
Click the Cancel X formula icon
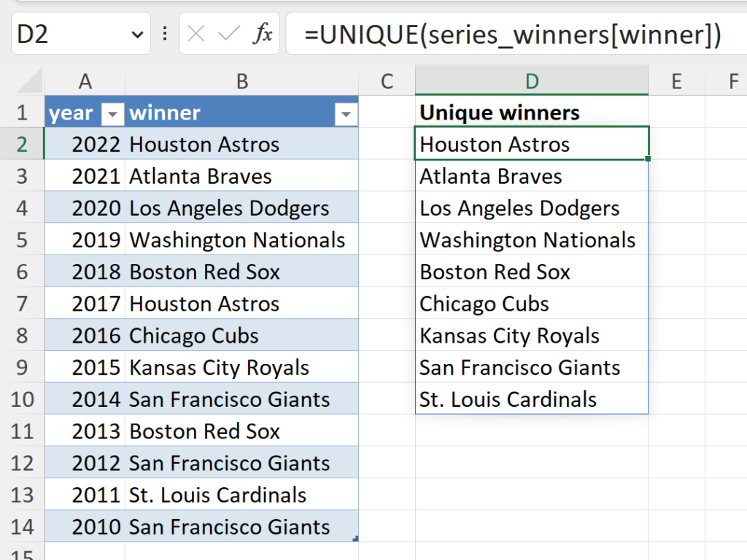click(196, 34)
